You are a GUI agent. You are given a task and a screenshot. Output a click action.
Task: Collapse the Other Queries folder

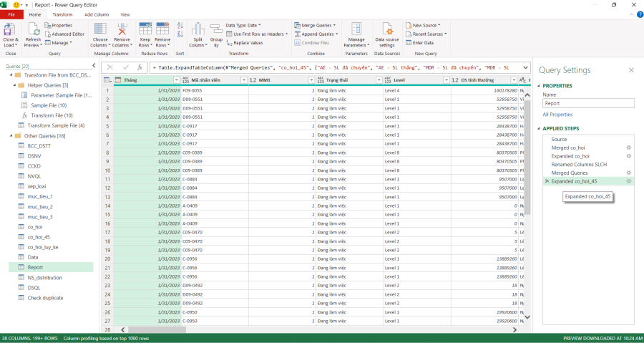pyautogui.click(x=11, y=135)
